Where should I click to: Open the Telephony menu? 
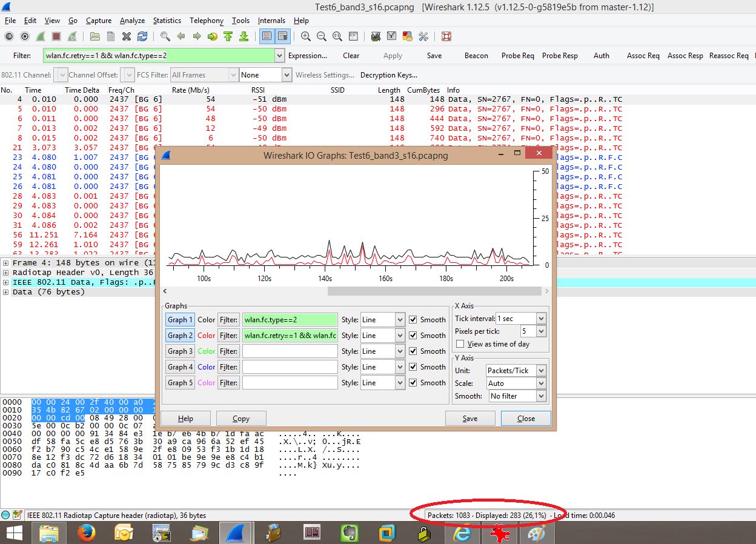206,20
